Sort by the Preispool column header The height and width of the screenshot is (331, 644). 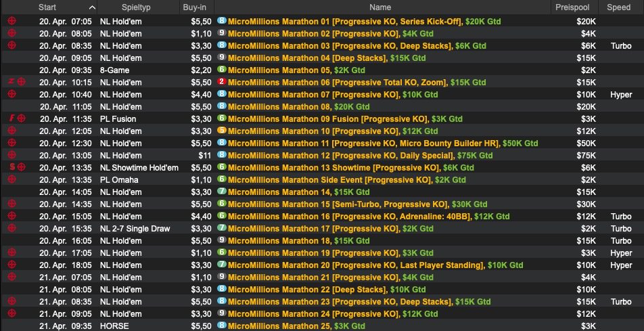(x=572, y=7)
